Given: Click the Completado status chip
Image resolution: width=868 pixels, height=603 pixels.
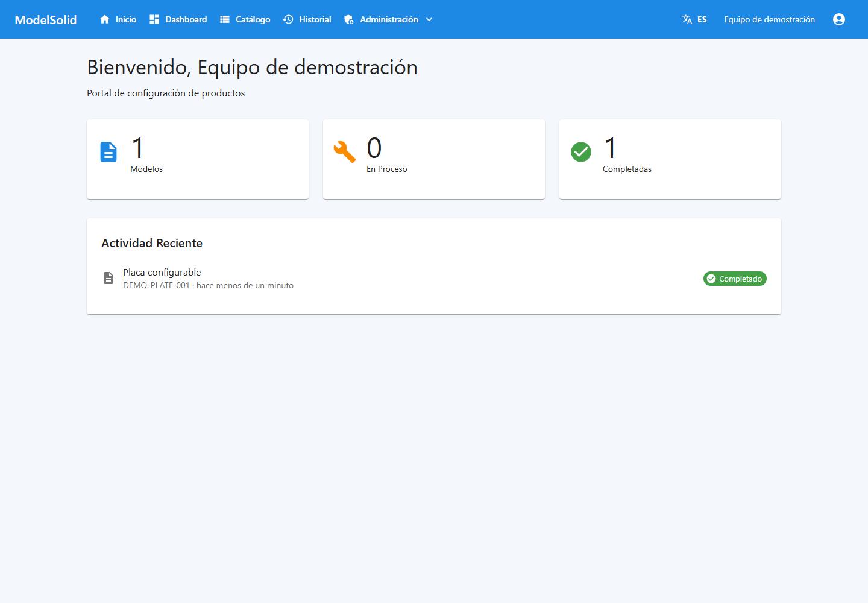Looking at the screenshot, I should tap(735, 279).
